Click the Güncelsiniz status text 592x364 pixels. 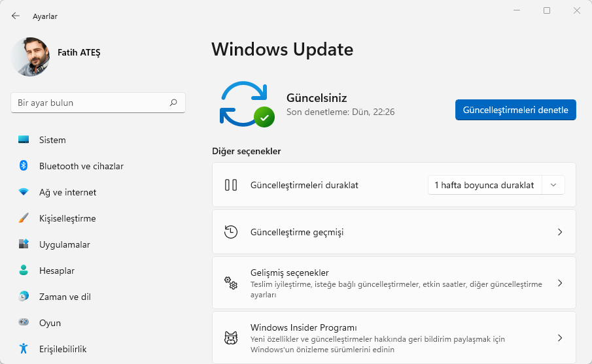317,97
